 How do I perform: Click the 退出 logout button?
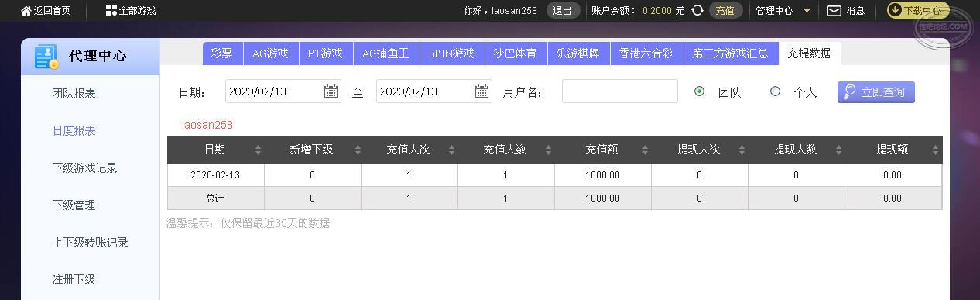[563, 11]
